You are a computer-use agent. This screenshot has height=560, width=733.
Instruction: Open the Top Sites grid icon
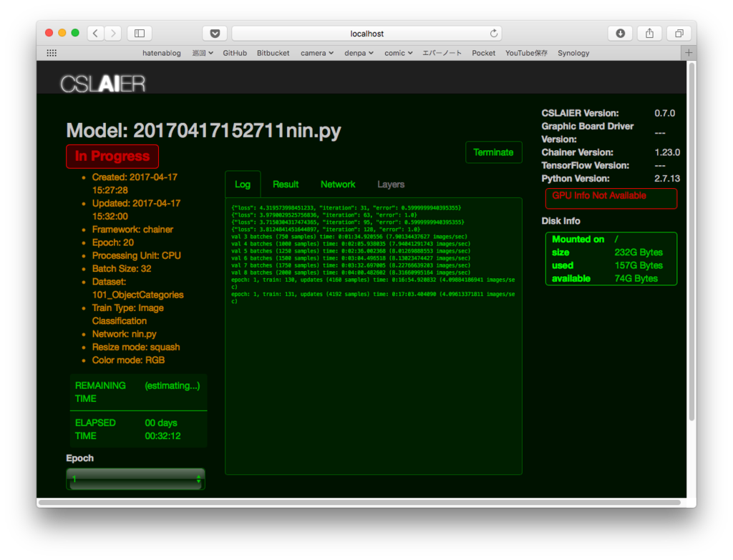tap(52, 53)
